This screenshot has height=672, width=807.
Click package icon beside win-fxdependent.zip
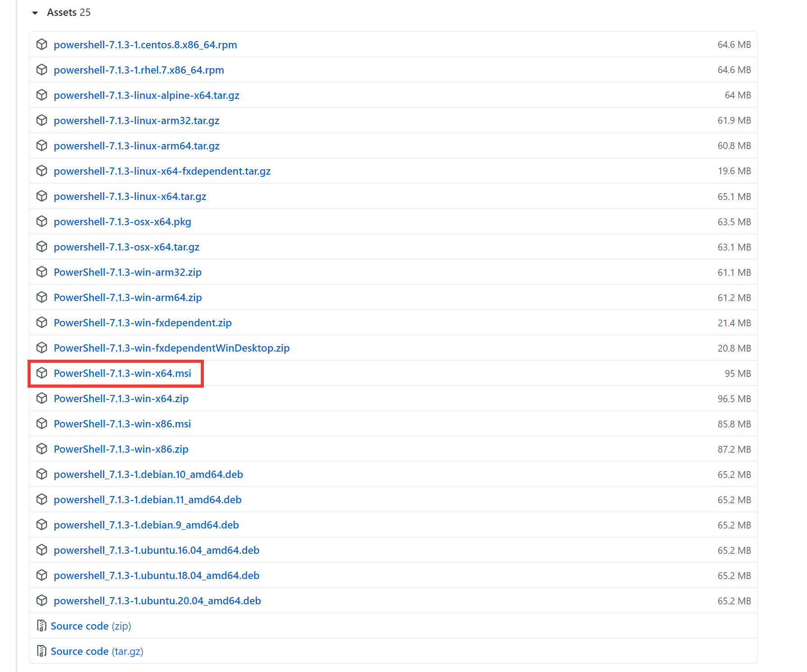click(x=42, y=322)
